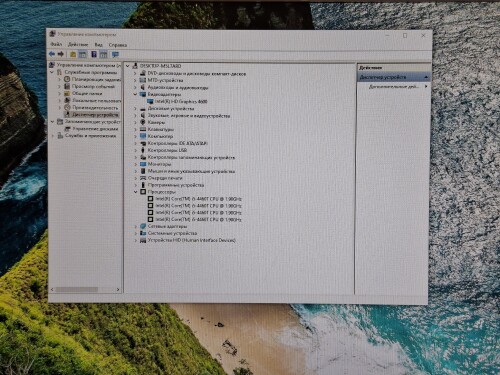This screenshot has height=375, width=500.
Task: Open the Действие menu
Action: pos(78,44)
